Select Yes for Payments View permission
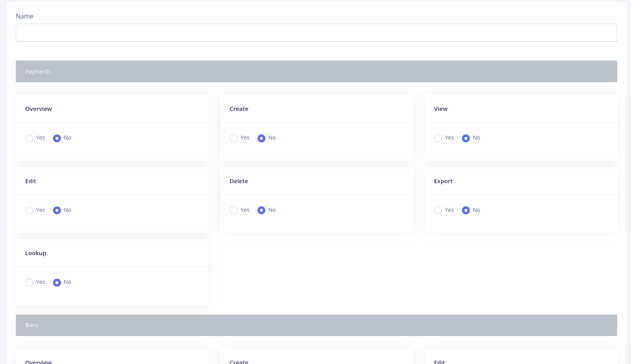 click(x=438, y=138)
